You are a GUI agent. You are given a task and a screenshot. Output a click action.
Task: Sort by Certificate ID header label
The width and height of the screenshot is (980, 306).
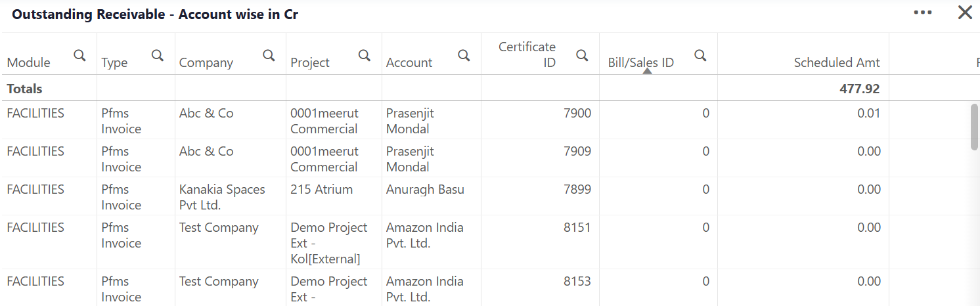point(527,55)
